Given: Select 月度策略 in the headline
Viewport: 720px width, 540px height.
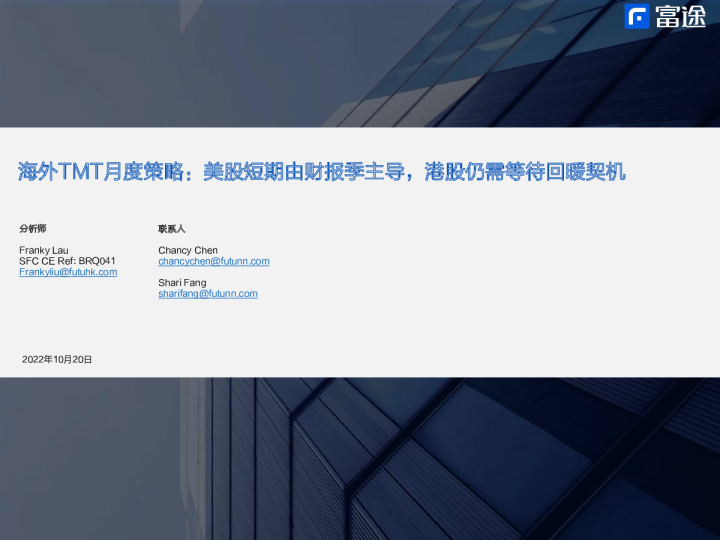Looking at the screenshot, I should (x=150, y=172).
